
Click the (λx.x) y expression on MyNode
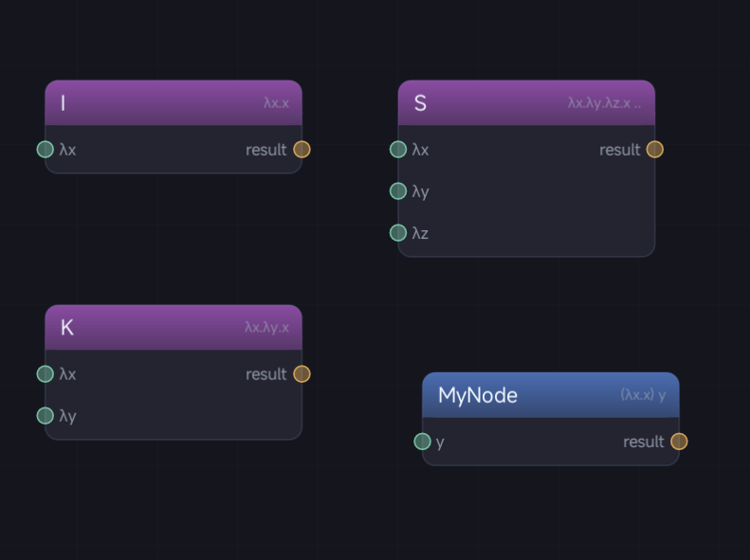coord(644,395)
